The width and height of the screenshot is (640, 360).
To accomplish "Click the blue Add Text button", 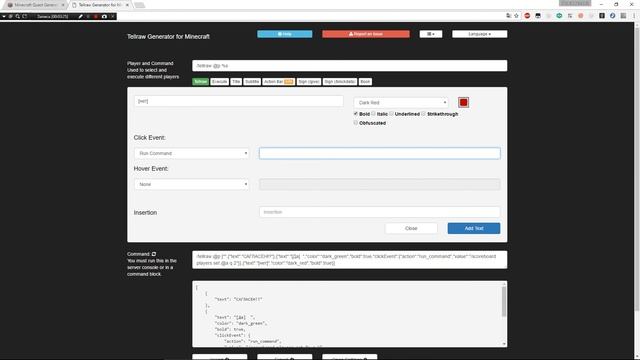I will 473,229.
